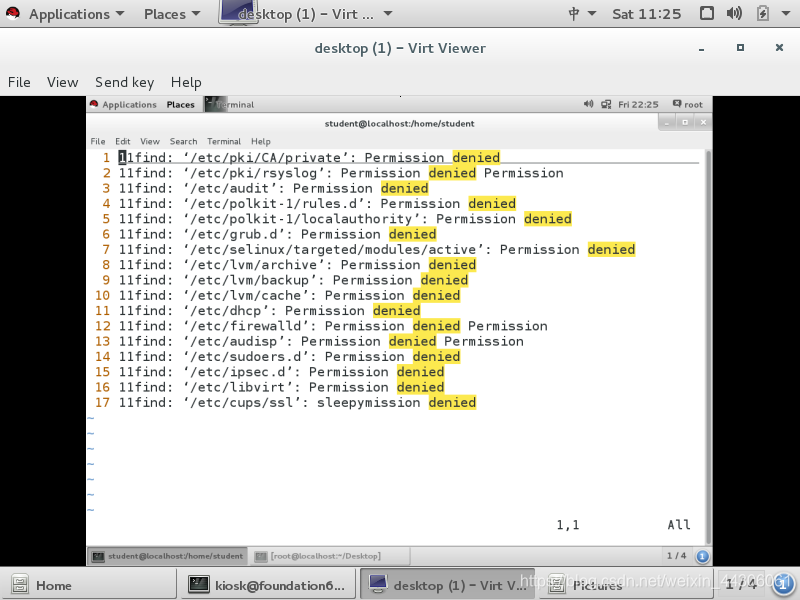Viewport: 800px width, 600px height.
Task: Click the terminal vertical scrollbar
Action: click(708, 347)
